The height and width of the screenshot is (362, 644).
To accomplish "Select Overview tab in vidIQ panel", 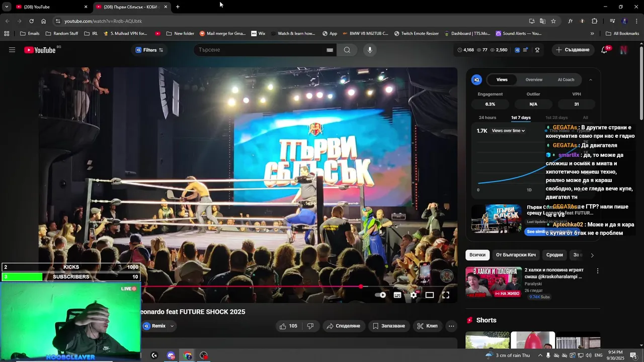I will 534,79.
